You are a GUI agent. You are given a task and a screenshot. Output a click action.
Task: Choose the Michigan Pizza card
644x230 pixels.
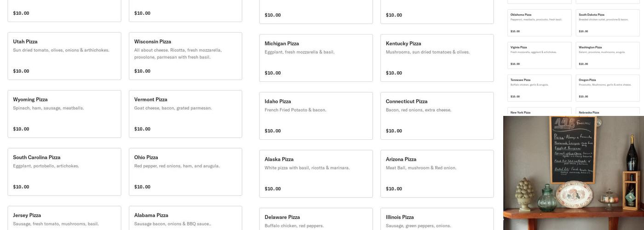pyautogui.click(x=316, y=58)
